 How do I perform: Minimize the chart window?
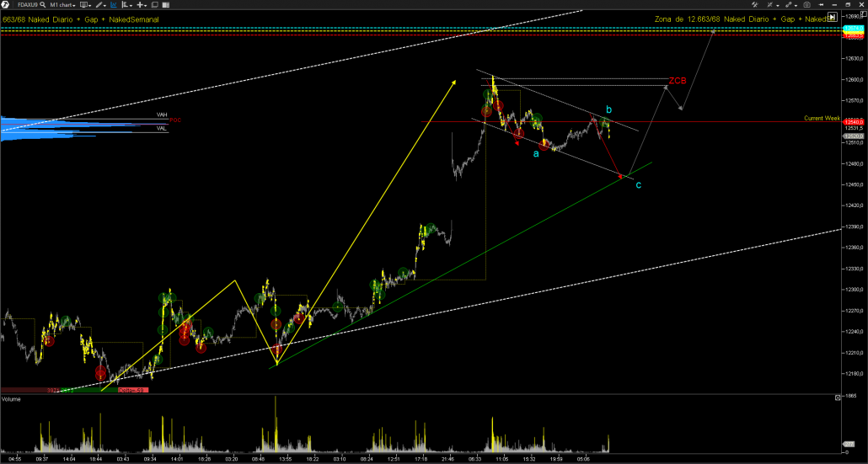(834, 5)
